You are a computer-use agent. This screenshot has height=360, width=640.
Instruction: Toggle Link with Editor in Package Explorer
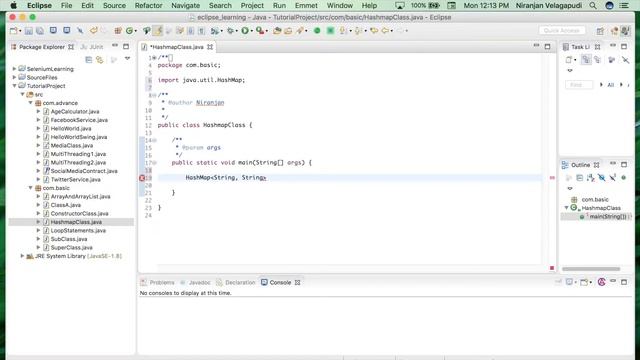point(100,60)
